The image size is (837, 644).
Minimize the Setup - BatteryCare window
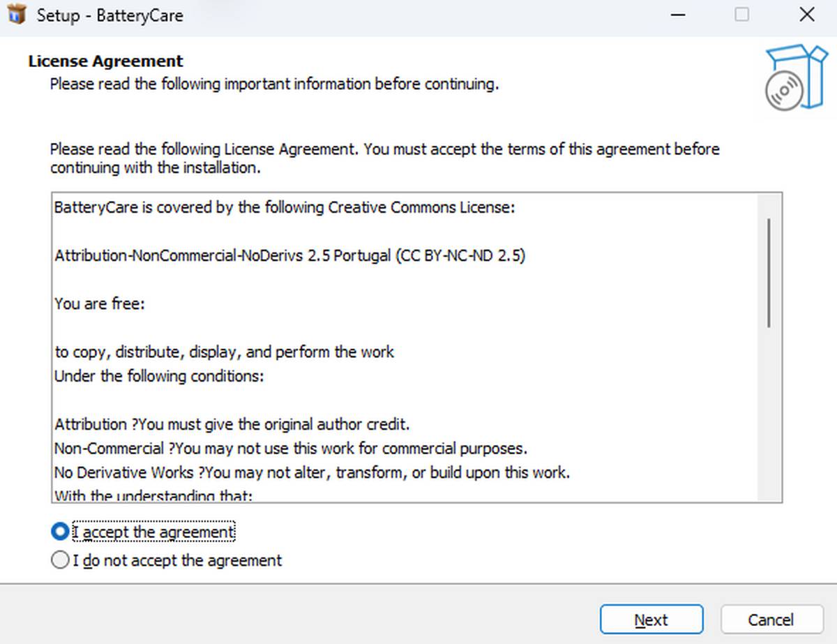pos(677,14)
